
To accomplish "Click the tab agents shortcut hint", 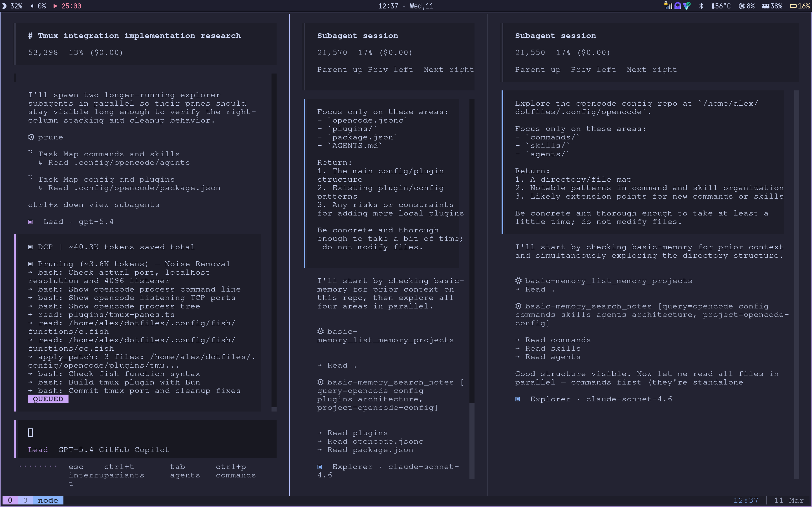I will tap(185, 471).
